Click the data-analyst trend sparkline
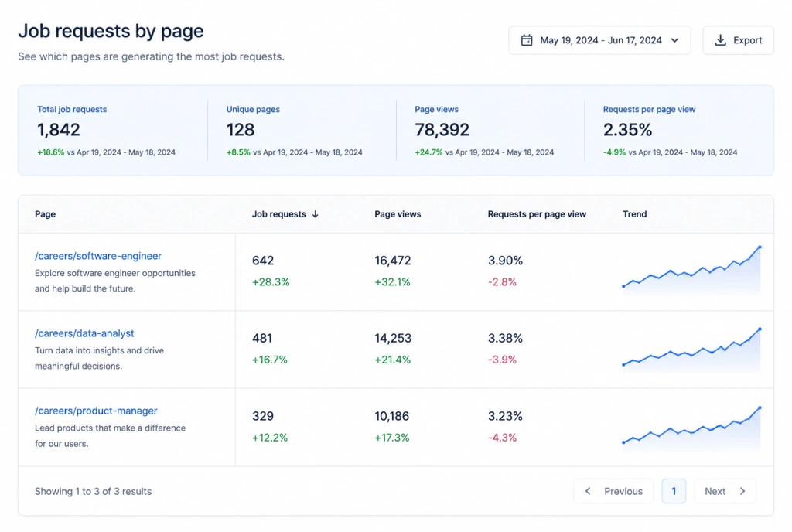 691,350
